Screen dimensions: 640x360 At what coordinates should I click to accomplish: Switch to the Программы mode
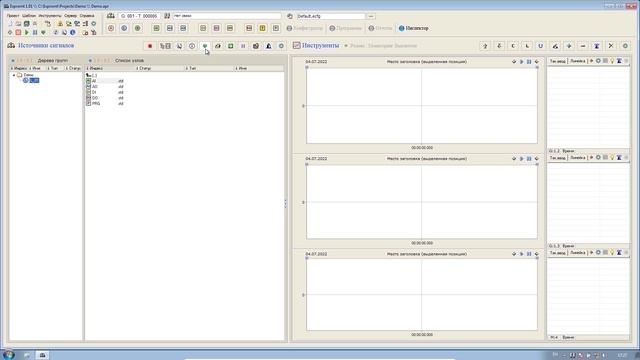(x=345, y=28)
